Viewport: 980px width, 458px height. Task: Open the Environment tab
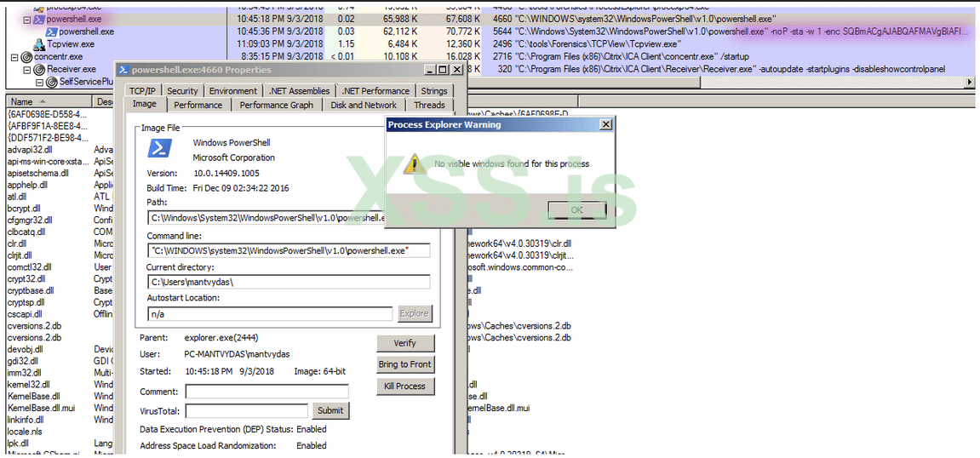point(233,90)
